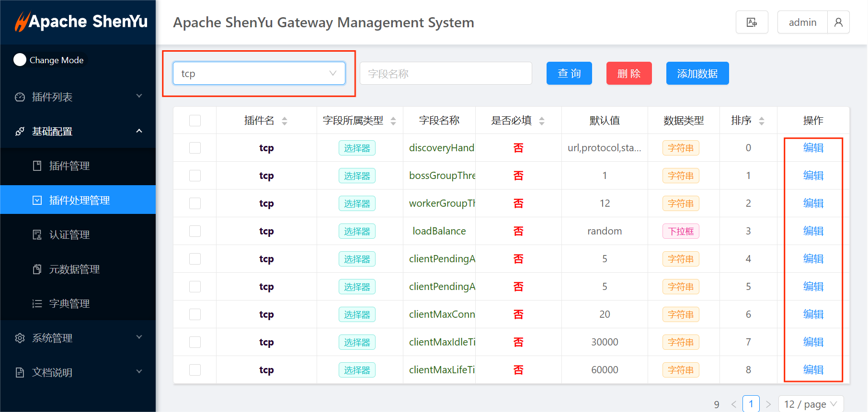The height and width of the screenshot is (412, 868).
Task: Sort table by 字段所属类型 sort icon
Action: tap(393, 121)
